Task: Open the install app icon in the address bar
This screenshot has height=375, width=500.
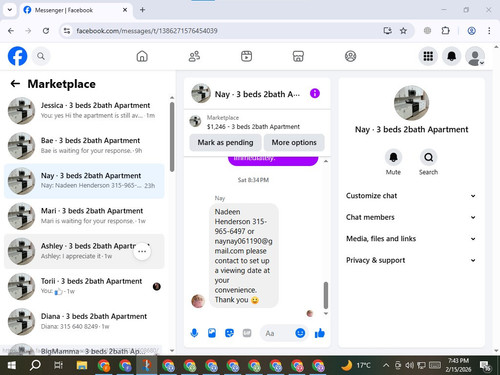Action: coord(387,31)
